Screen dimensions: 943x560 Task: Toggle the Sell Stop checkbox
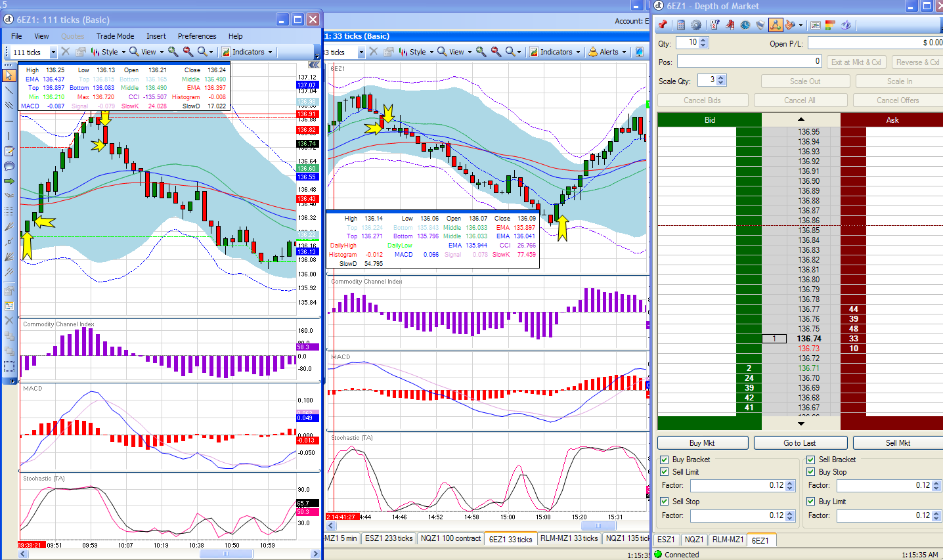(665, 502)
